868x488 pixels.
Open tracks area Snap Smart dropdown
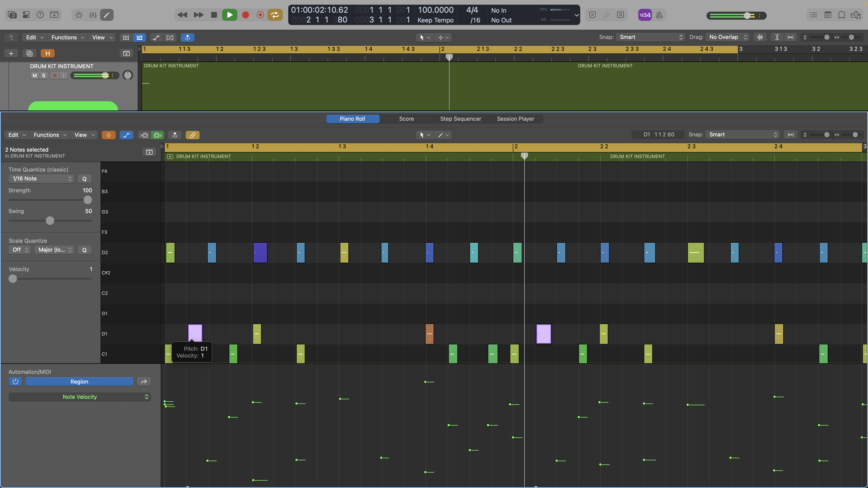pos(650,37)
